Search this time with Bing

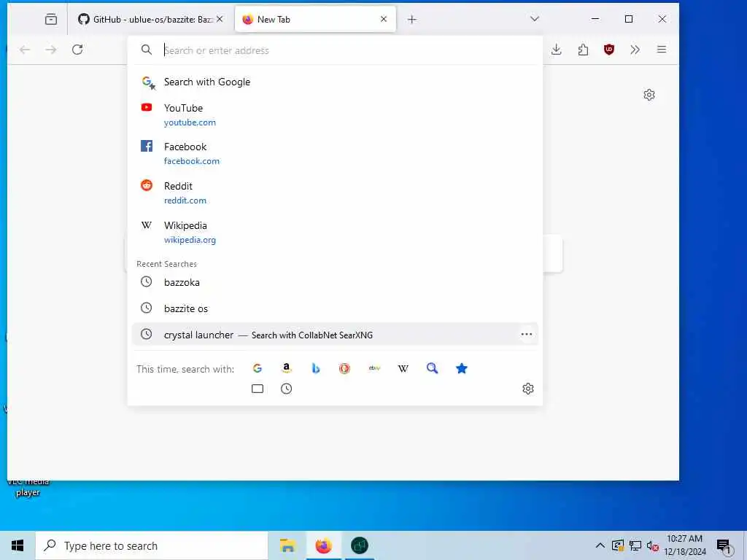[x=315, y=368]
